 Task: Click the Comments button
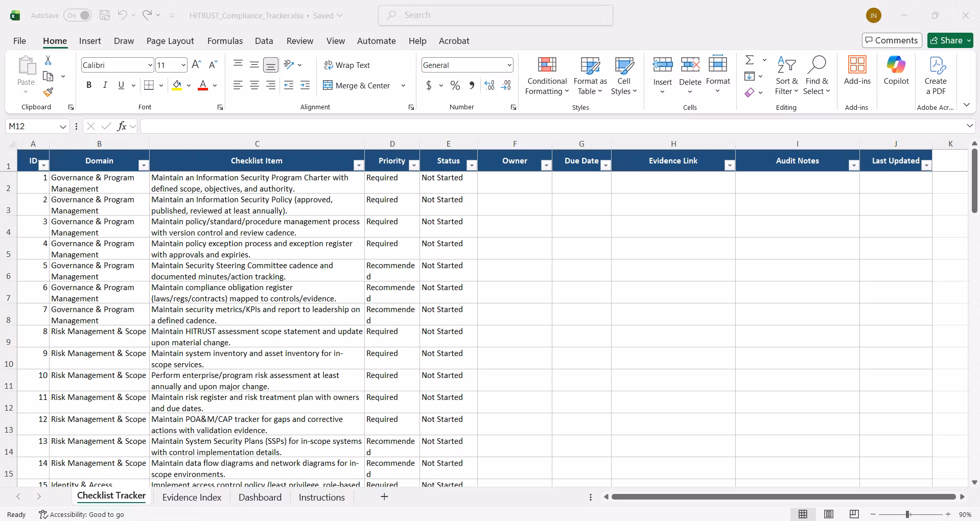[892, 40]
